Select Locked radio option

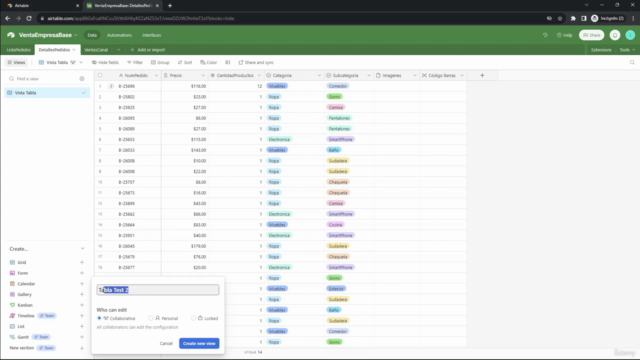(193, 318)
